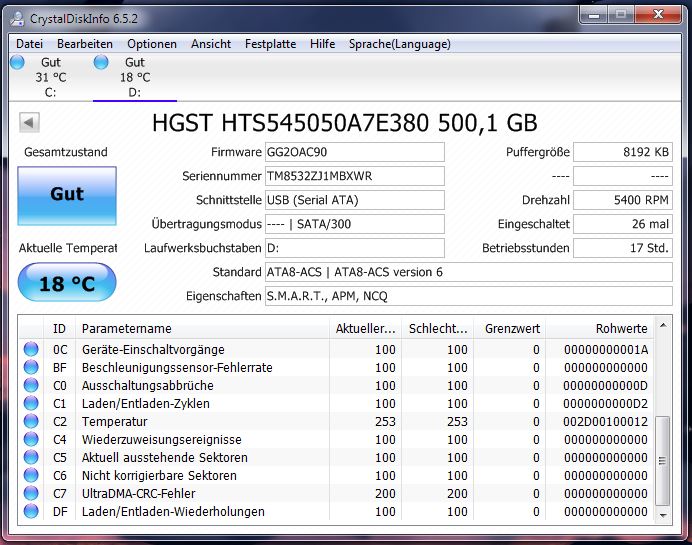Screen dimensions: 692x545
Task: Click the Schlecht... column header
Action: pos(437,328)
